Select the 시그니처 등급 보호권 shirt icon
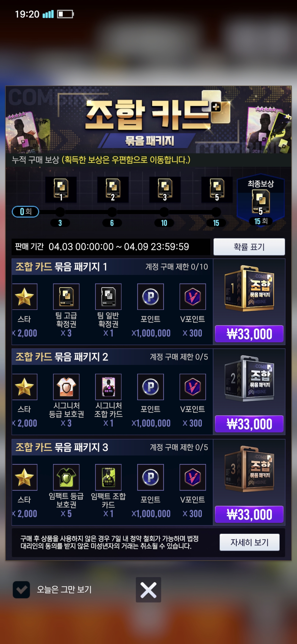The height and width of the screenshot is (644, 297). [x=66, y=387]
